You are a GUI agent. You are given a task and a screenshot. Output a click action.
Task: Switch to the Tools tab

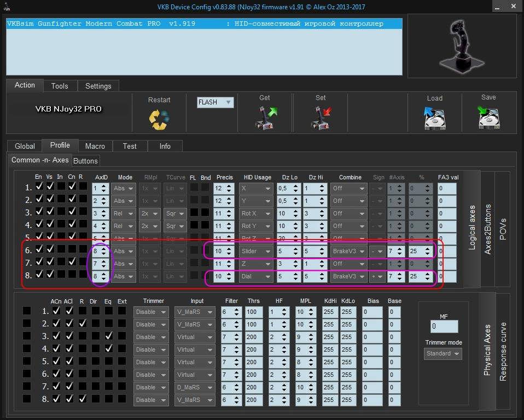[60, 86]
